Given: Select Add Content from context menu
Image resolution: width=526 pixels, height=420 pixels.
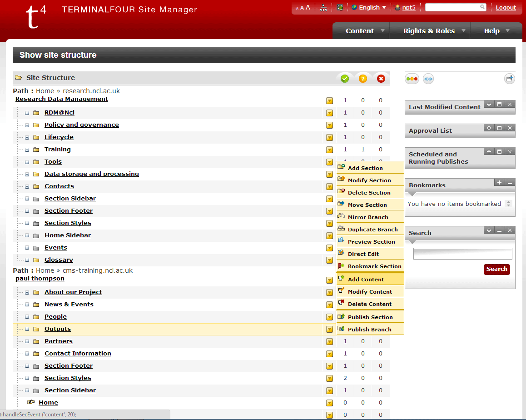Looking at the screenshot, I should tap(366, 280).
